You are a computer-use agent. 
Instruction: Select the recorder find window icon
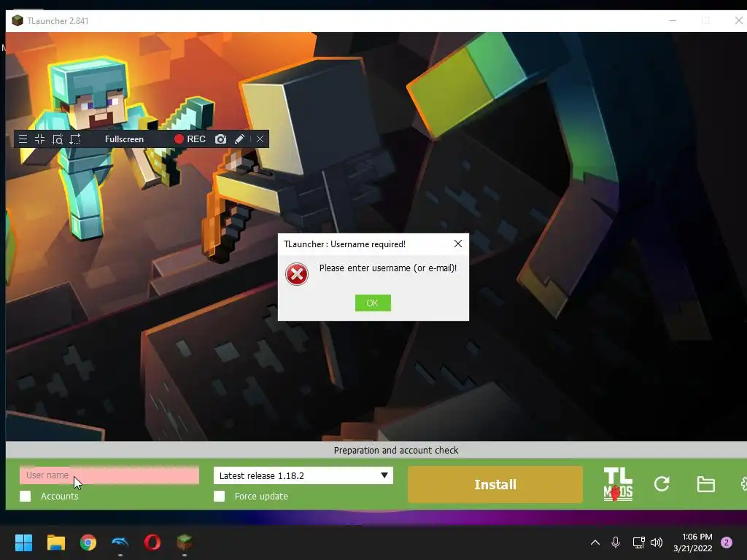[x=57, y=139]
